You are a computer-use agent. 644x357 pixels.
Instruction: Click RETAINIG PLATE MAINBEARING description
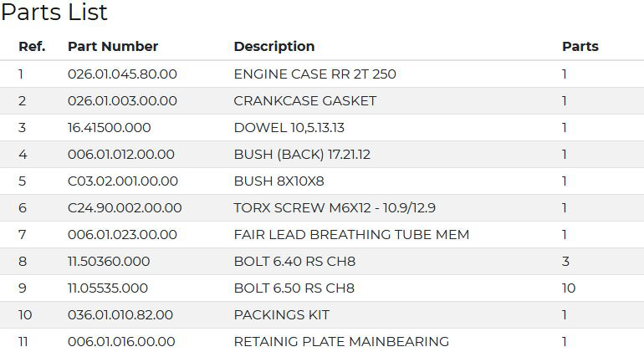(x=341, y=341)
